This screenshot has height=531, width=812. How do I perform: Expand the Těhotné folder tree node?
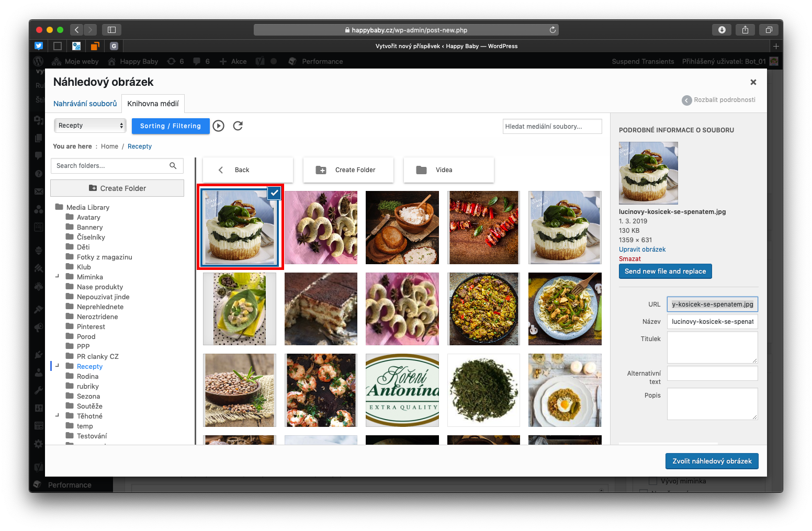(57, 416)
